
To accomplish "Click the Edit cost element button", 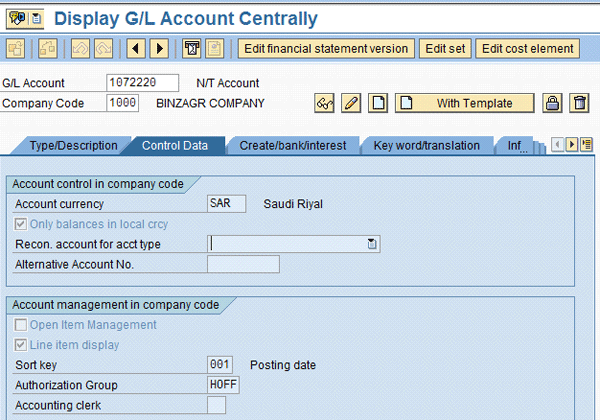I will click(x=528, y=49).
